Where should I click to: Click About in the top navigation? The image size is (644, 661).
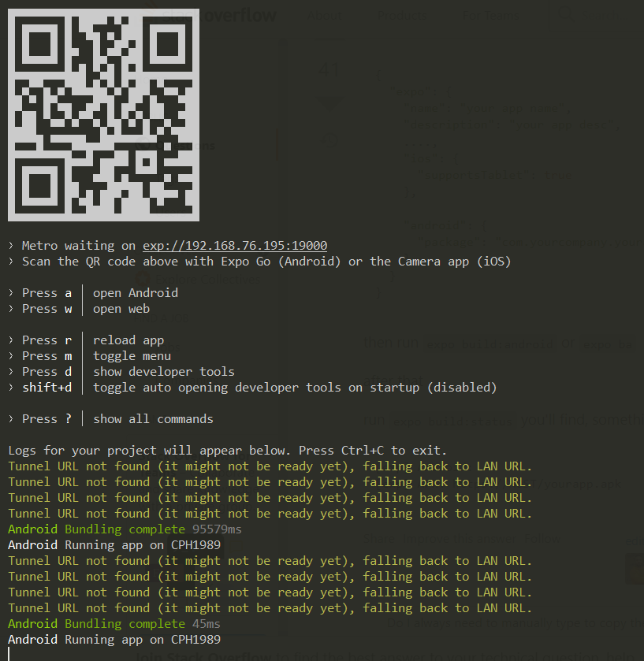coord(324,15)
